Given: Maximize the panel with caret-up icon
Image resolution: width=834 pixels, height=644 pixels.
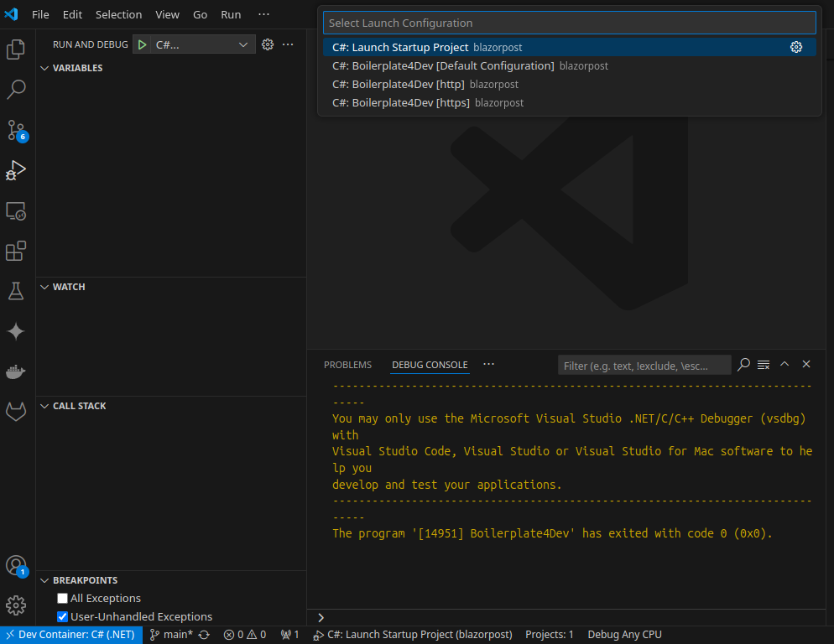Looking at the screenshot, I should (784, 364).
